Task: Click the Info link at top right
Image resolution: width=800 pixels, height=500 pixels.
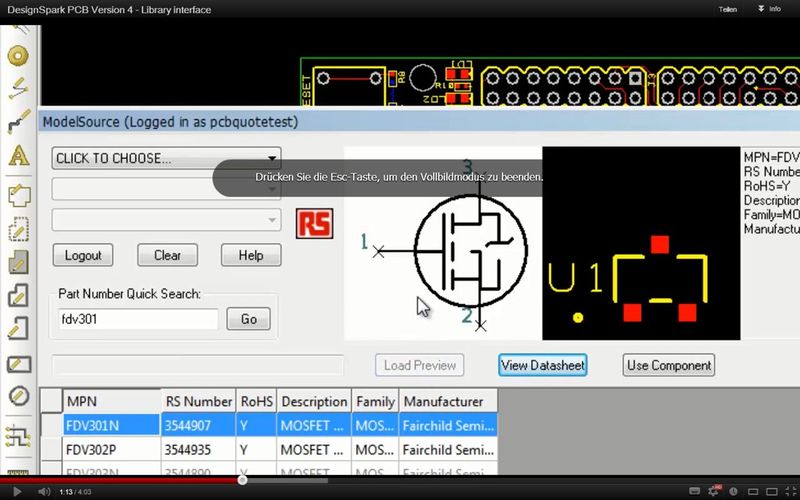Action: [x=770, y=9]
